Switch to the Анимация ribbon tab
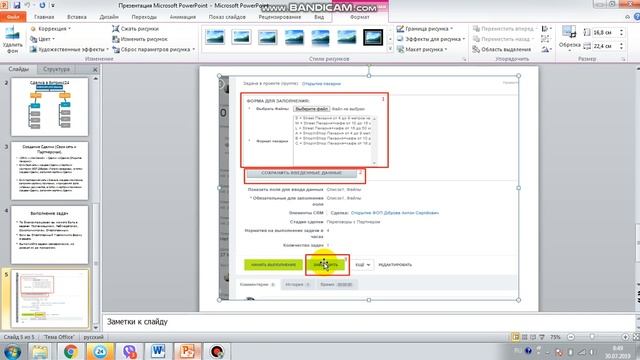Screen dimensions: 640x360 click(x=182, y=17)
